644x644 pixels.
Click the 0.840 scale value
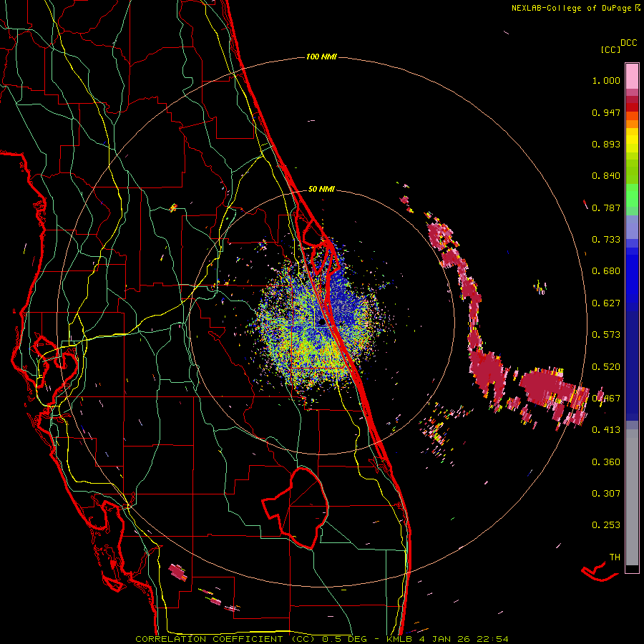(x=606, y=176)
